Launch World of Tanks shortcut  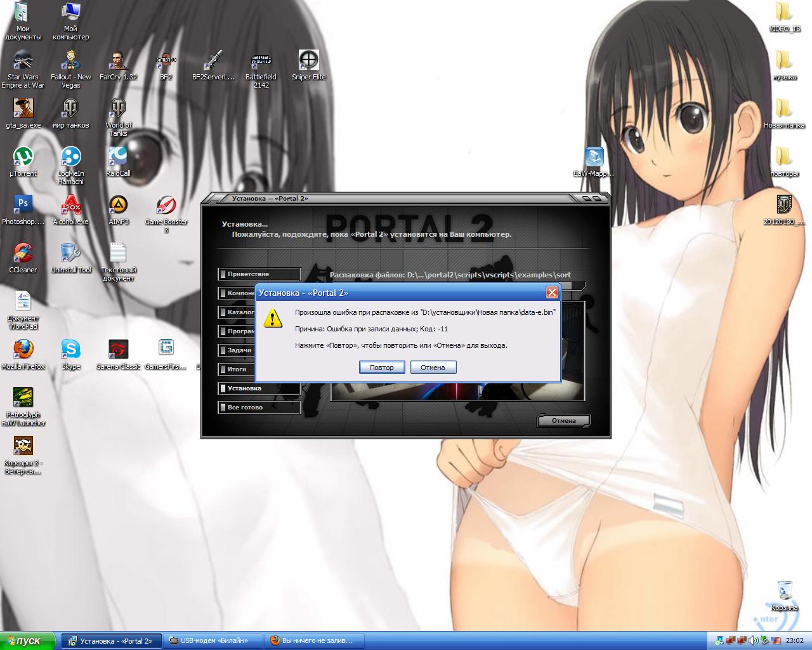[118, 117]
